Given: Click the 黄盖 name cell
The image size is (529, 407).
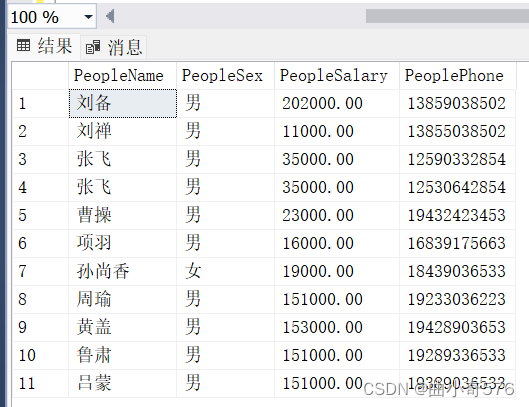Looking at the screenshot, I should [x=122, y=328].
